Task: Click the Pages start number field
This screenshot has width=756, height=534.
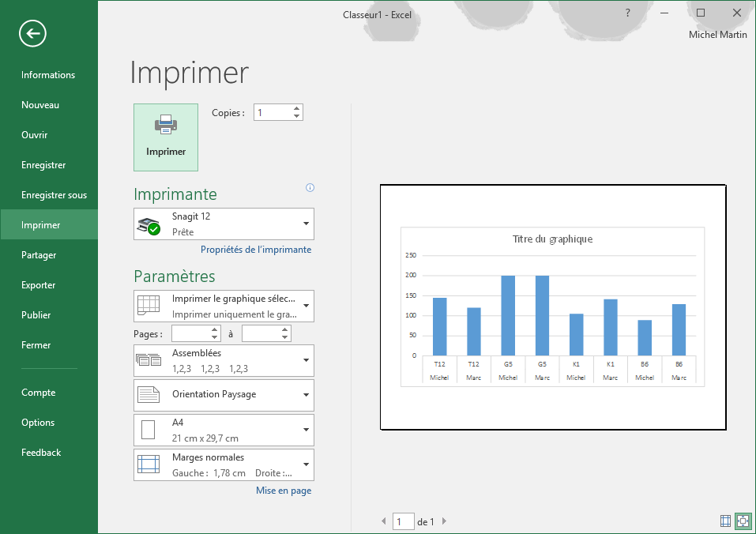Action: (x=190, y=334)
